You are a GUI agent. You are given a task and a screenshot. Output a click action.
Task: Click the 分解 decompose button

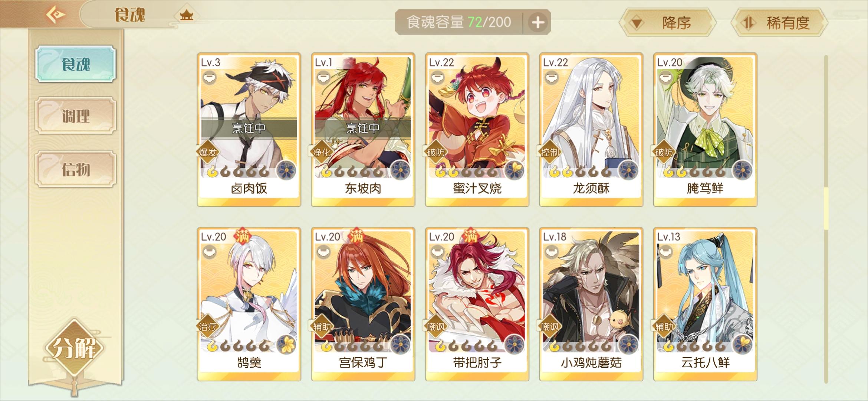tap(74, 348)
